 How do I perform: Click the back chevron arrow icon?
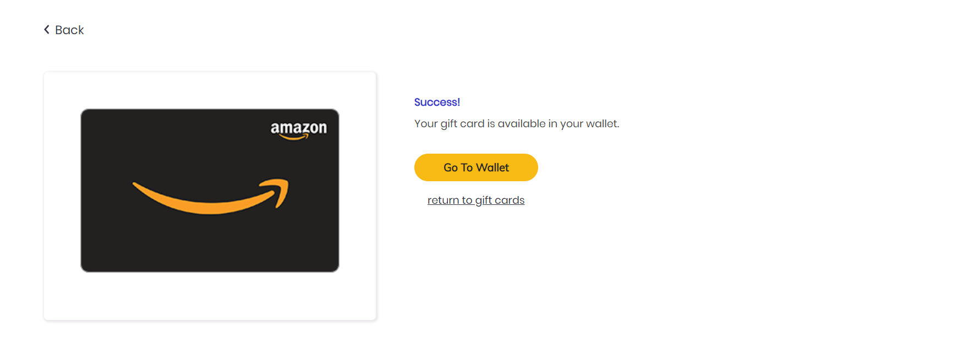click(x=47, y=30)
